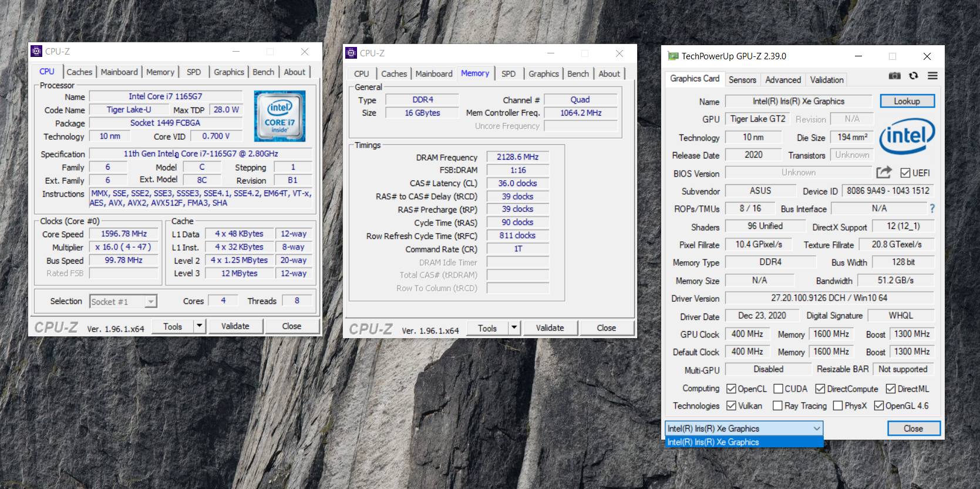Click the memory Size 16 GBytes field
This screenshot has width=980, height=489.
coord(422,113)
